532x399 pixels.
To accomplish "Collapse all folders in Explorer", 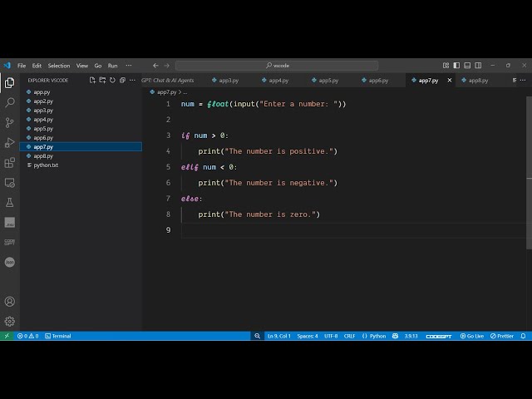I will tap(122, 81).
